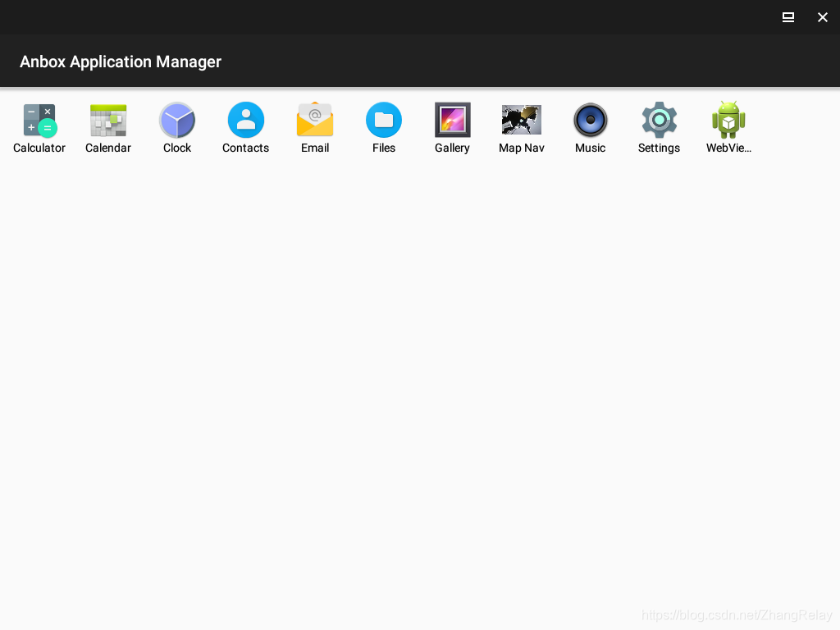840x630 pixels.
Task: Click the "WebVie..." label text
Action: click(x=728, y=148)
